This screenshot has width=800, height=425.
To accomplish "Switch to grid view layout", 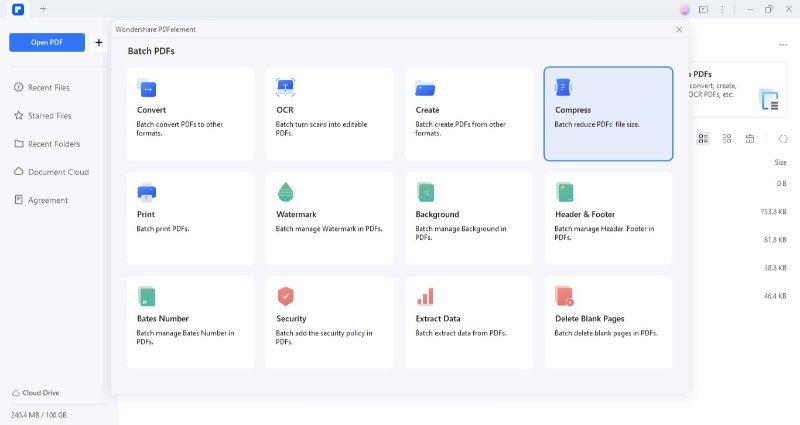I will pyautogui.click(x=727, y=138).
